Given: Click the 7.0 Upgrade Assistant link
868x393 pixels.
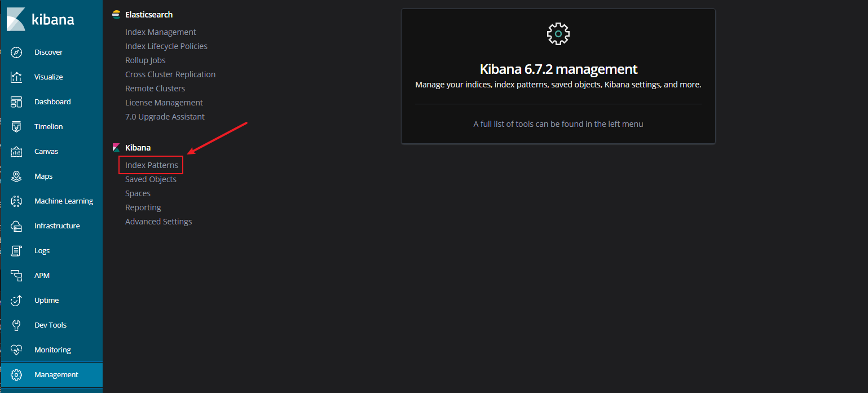Looking at the screenshot, I should coord(165,117).
